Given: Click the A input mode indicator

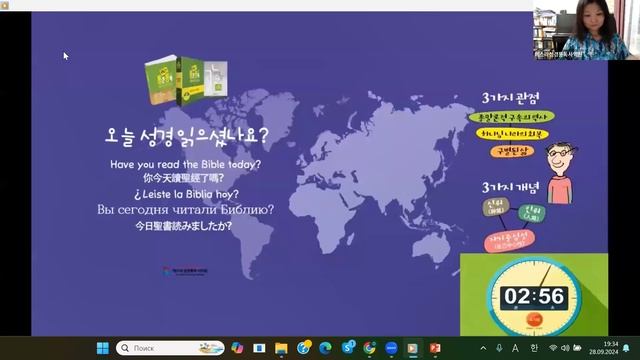Looking at the screenshot, I should click(x=515, y=348).
